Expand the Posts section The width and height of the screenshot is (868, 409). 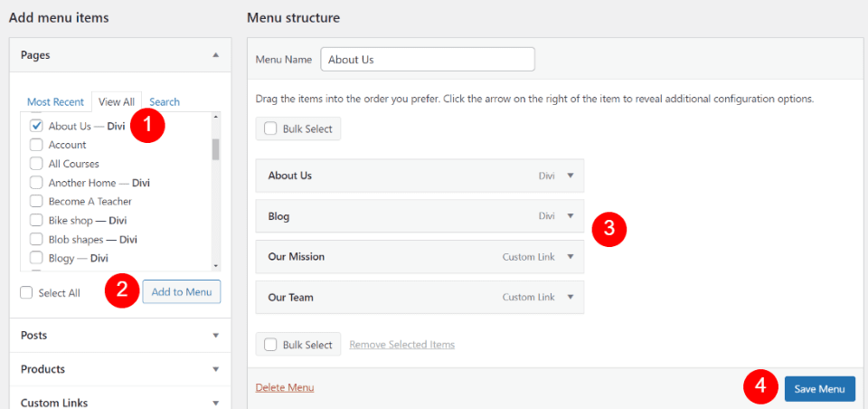(x=215, y=336)
